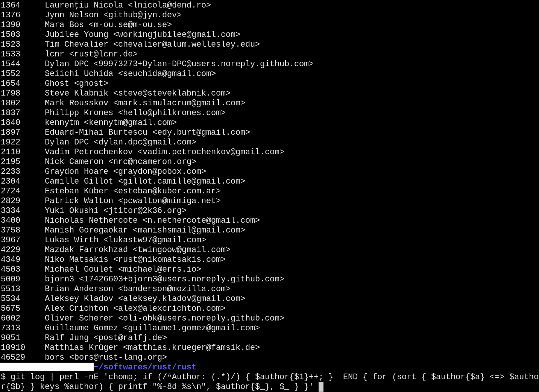
Task: Click commit count 10910
Action: pyautogui.click(x=13, y=347)
